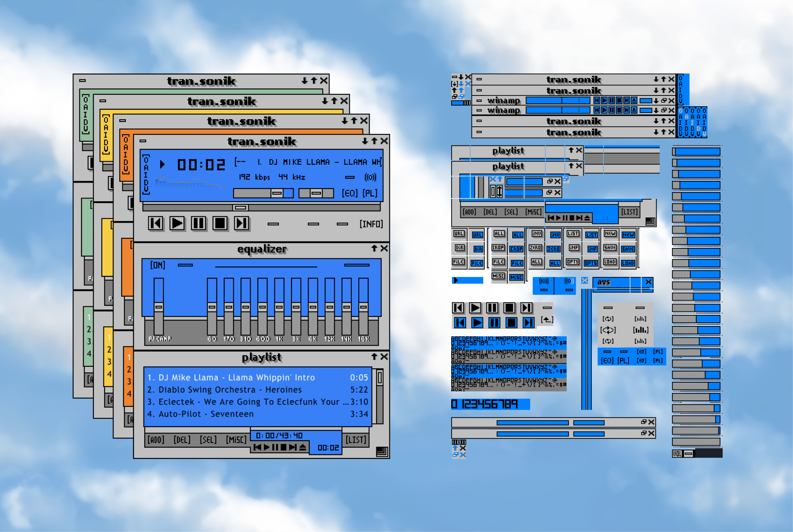Click gray Stop button in sprite sheet
This screenshot has width=793, height=532.
510,308
